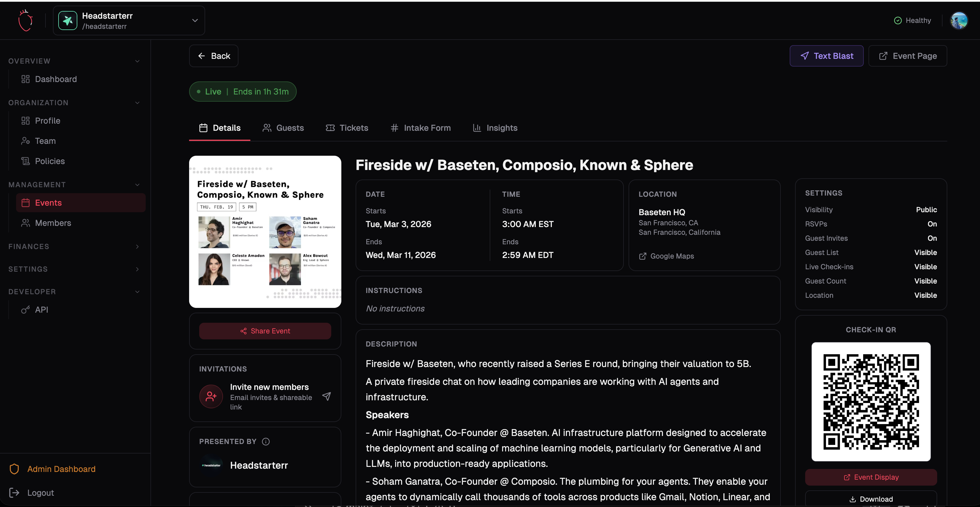This screenshot has height=507, width=980.
Task: Toggle Guest Invites off
Action: tap(932, 238)
